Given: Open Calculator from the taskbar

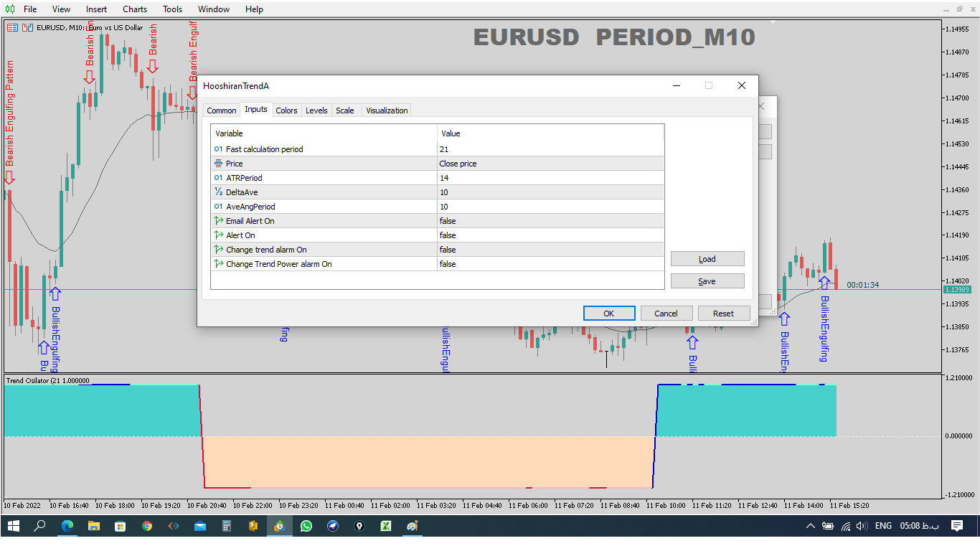Looking at the screenshot, I should pos(226,526).
